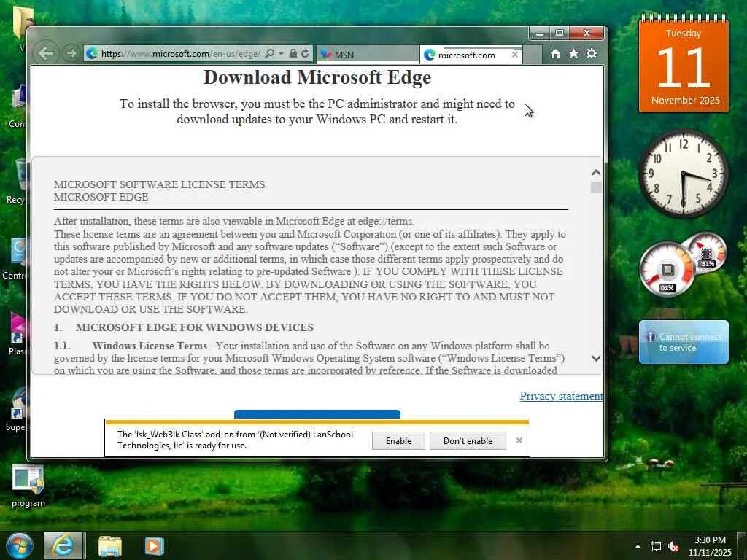
Task: Click the muted volume speaker tray icon
Action: pos(673,546)
